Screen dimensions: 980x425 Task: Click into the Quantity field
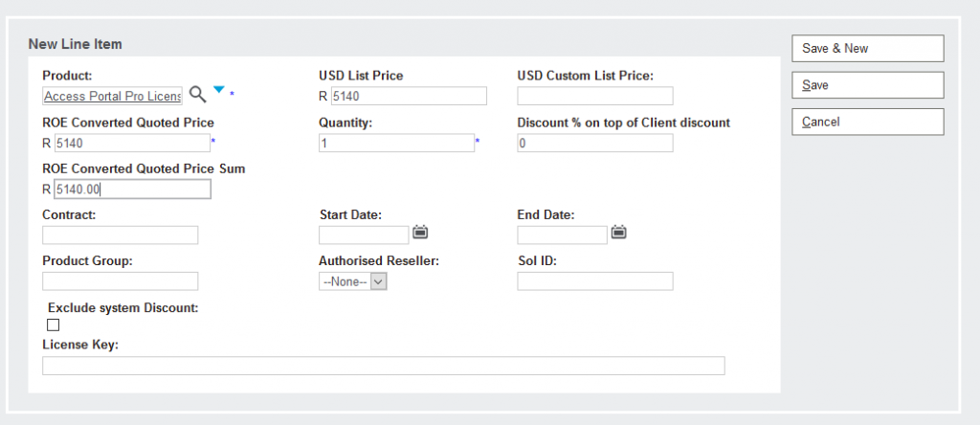pyautogui.click(x=396, y=144)
